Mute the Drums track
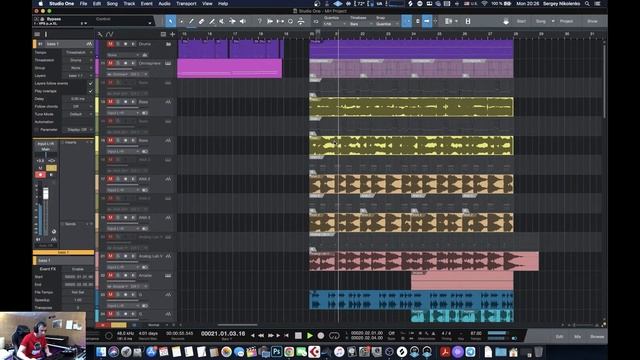This screenshot has height=360, width=640. tap(110, 44)
